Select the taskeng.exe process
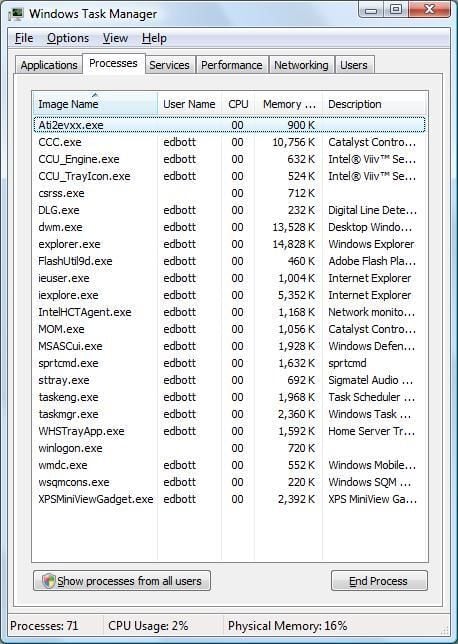This screenshot has width=458, height=644. point(229,397)
